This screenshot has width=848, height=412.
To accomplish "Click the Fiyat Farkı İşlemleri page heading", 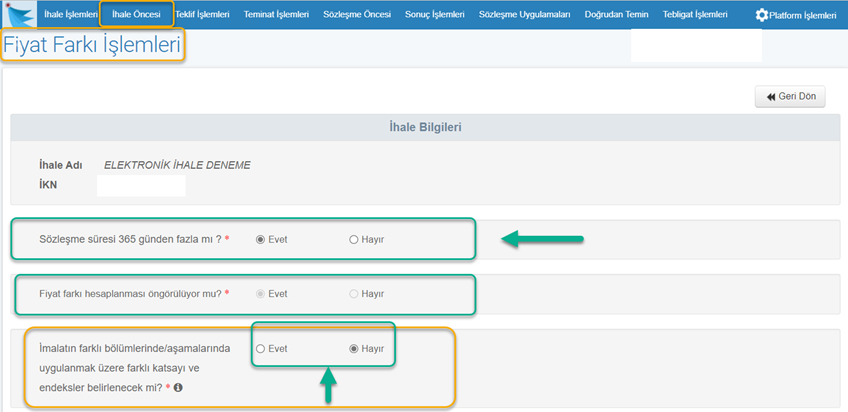I will click(92, 46).
